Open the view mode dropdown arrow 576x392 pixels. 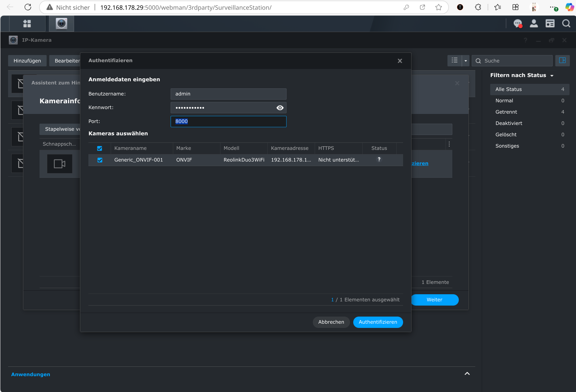466,61
